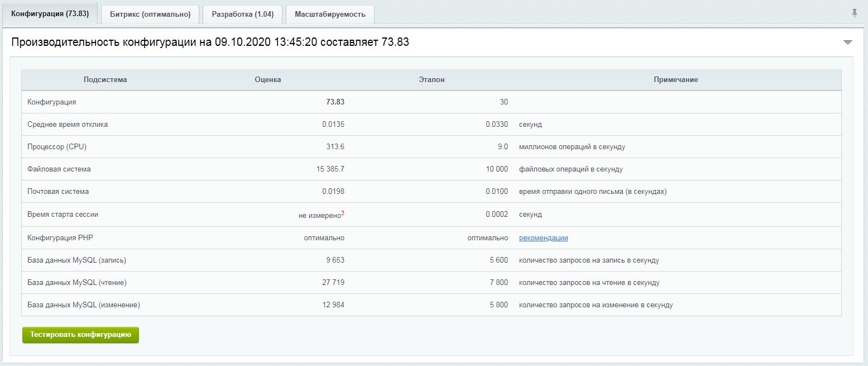
Task: Click the Почтовая система row label
Action: point(58,191)
